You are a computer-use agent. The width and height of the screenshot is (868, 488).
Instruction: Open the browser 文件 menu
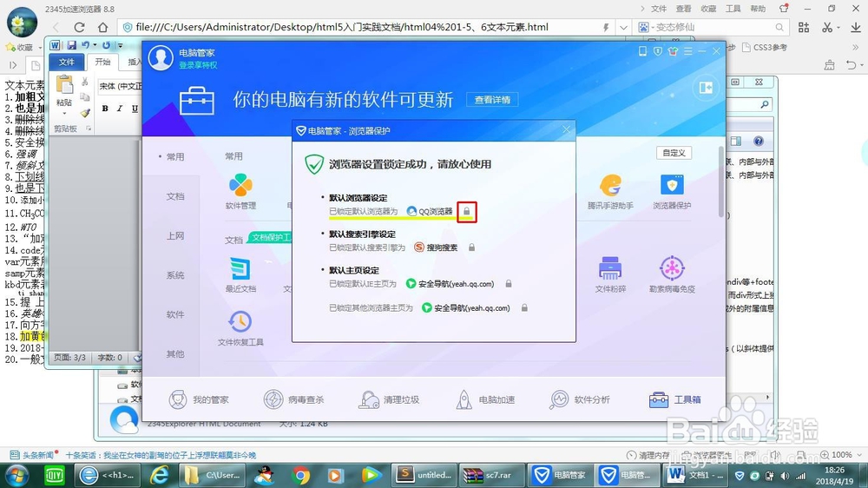pyautogui.click(x=659, y=9)
